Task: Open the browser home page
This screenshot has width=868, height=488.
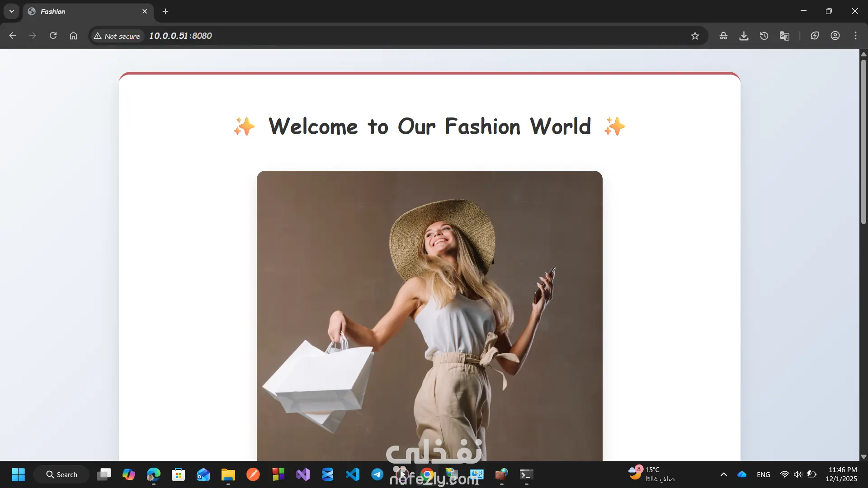Action: click(73, 36)
